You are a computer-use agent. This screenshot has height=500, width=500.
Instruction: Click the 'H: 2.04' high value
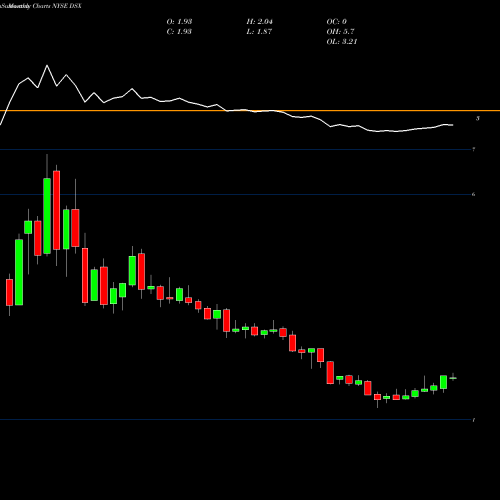pos(259,22)
